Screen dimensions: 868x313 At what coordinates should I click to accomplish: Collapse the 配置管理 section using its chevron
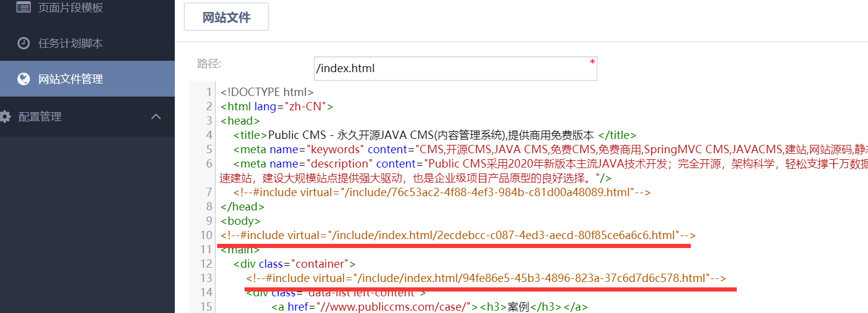tap(156, 117)
